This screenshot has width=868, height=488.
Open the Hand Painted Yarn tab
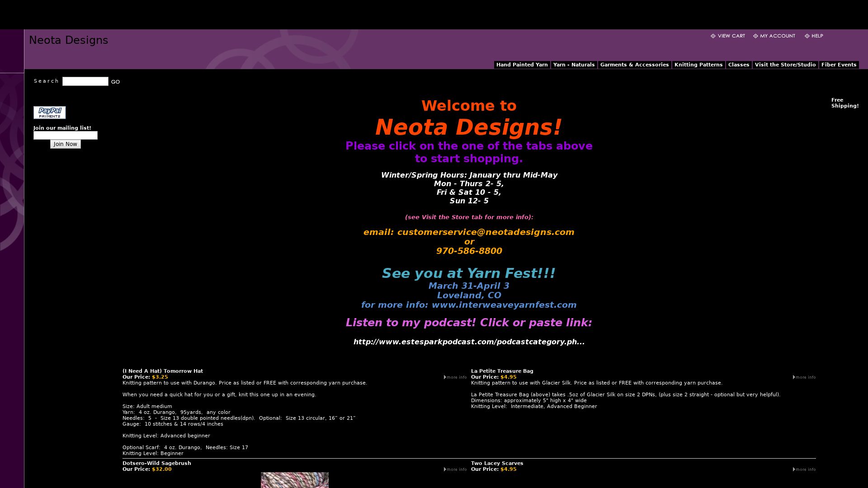522,65
